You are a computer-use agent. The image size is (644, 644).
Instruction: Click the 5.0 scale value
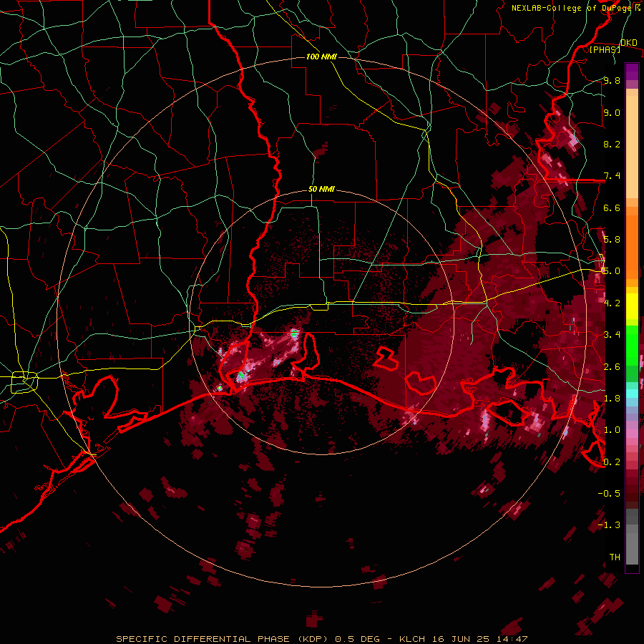pyautogui.click(x=612, y=271)
